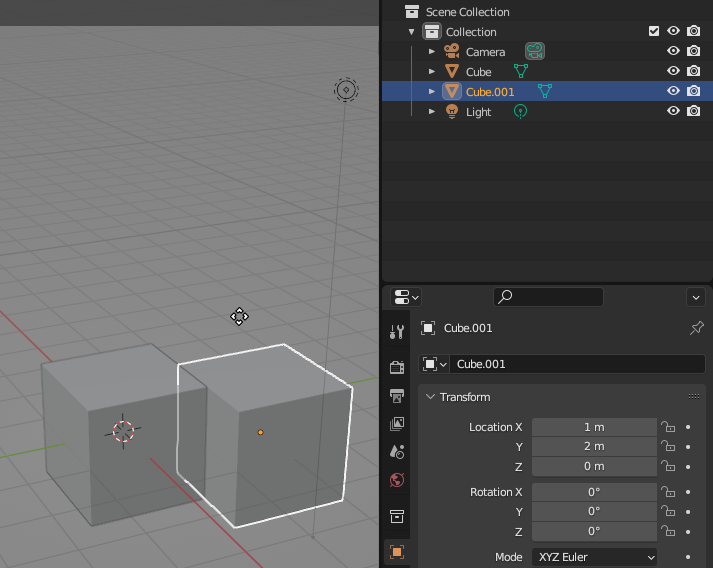This screenshot has height=568, width=713.
Task: Collapse the Collection tree arrow
Action: pyautogui.click(x=412, y=32)
